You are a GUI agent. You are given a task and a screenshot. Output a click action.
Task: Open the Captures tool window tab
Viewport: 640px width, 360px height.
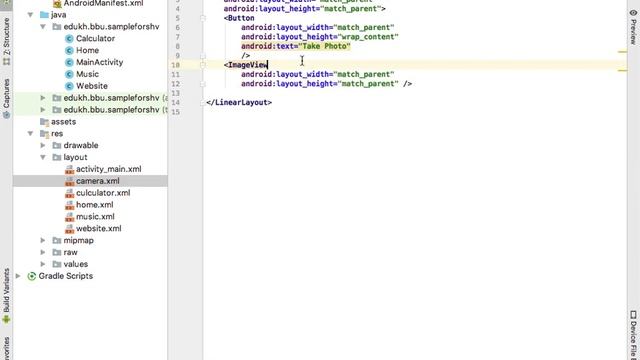click(6, 98)
